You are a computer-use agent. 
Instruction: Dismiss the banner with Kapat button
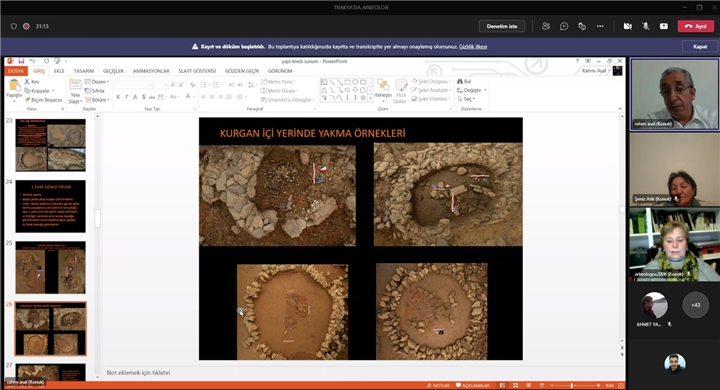click(x=700, y=46)
